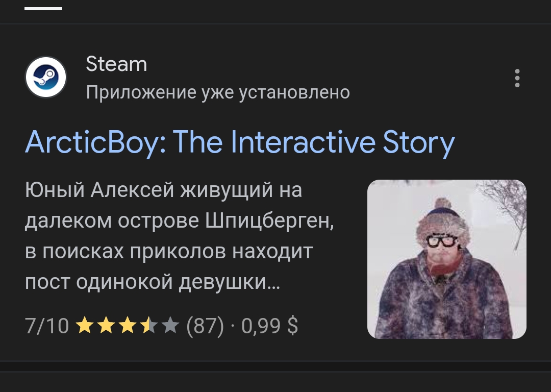551x392 pixels.
Task: Tap the Steam source name
Action: (x=116, y=64)
